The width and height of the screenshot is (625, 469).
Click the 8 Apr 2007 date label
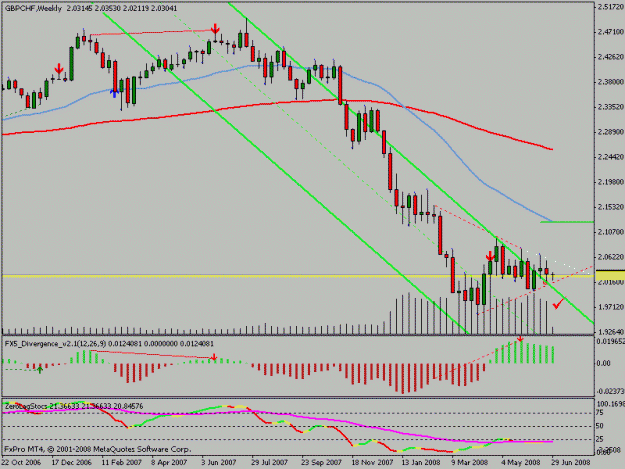pyautogui.click(x=169, y=462)
